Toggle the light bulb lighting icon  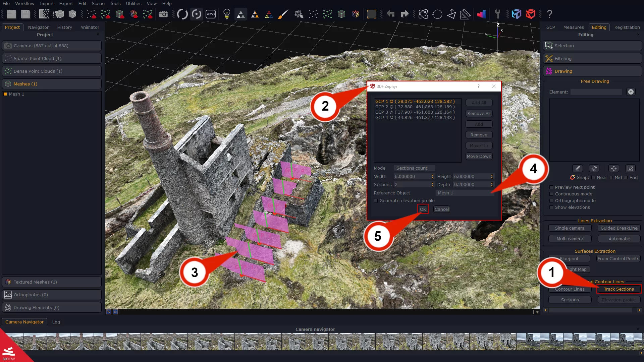coord(227,14)
